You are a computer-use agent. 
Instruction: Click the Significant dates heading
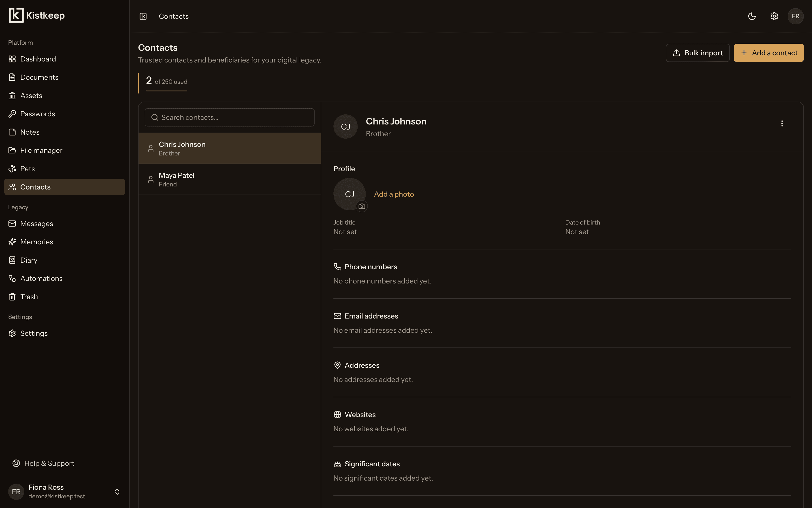tap(372, 464)
